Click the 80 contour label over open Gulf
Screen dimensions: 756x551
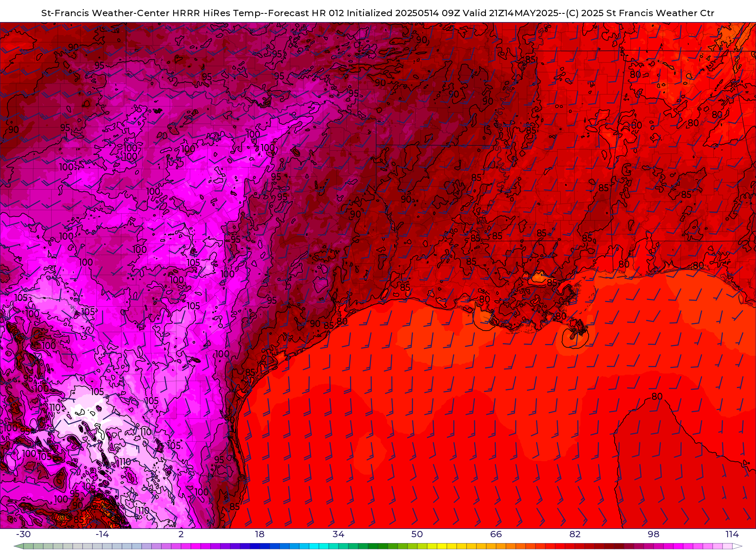(x=657, y=396)
